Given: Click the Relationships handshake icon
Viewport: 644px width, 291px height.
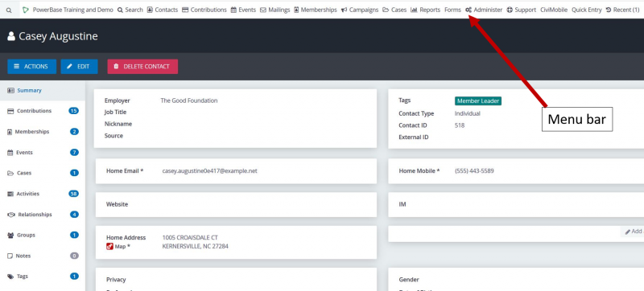Looking at the screenshot, I should (11, 215).
